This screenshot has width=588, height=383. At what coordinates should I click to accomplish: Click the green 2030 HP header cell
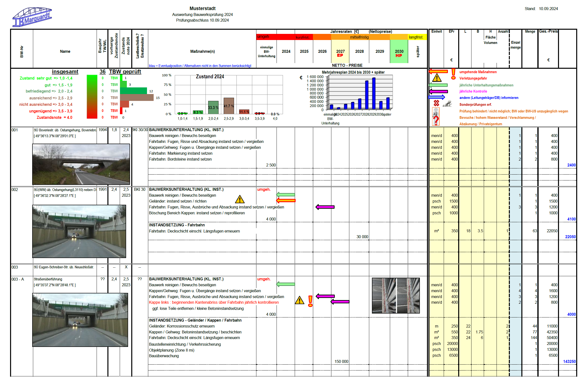click(x=399, y=51)
